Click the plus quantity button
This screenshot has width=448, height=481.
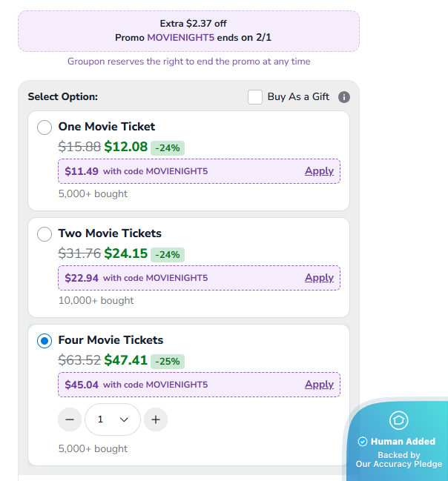point(156,419)
